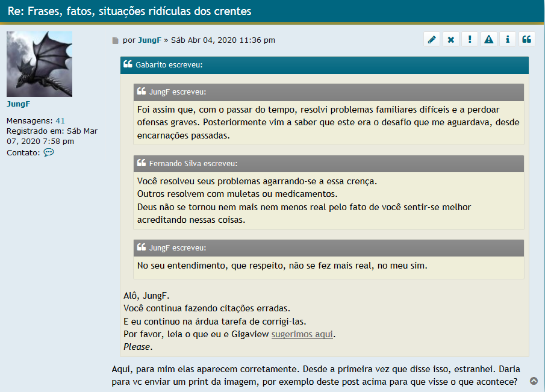View JungF's 41 messages
The image size is (545, 392).
coord(60,120)
